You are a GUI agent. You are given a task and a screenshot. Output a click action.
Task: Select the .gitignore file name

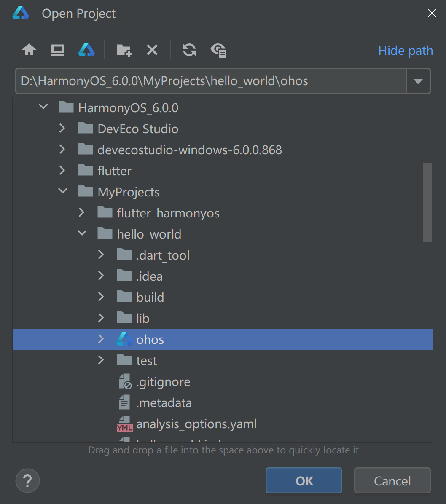tap(164, 382)
